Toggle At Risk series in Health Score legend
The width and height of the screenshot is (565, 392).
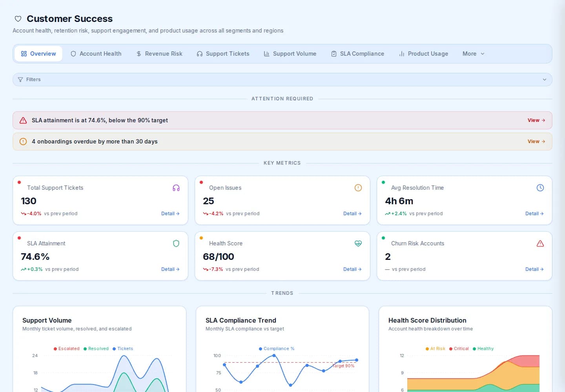coord(436,348)
